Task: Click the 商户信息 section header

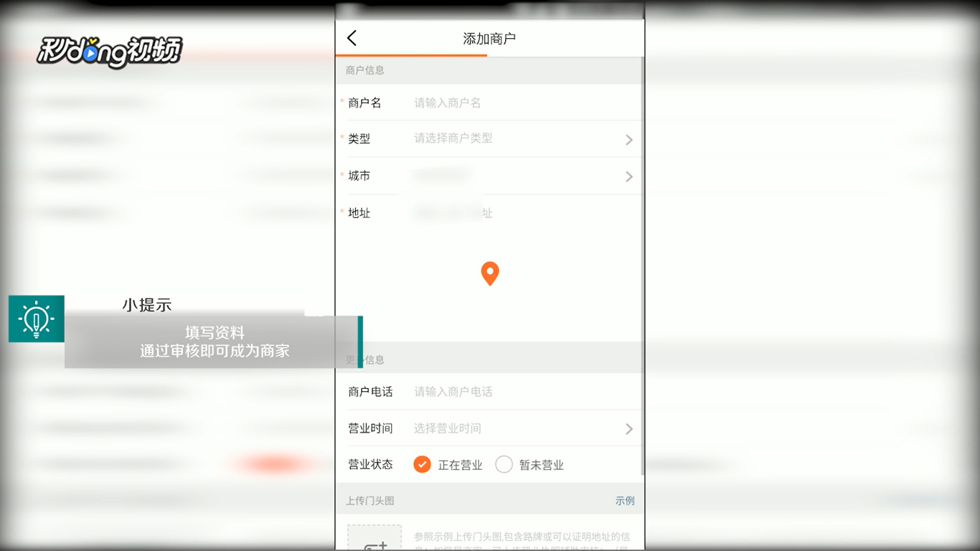Action: pyautogui.click(x=366, y=70)
